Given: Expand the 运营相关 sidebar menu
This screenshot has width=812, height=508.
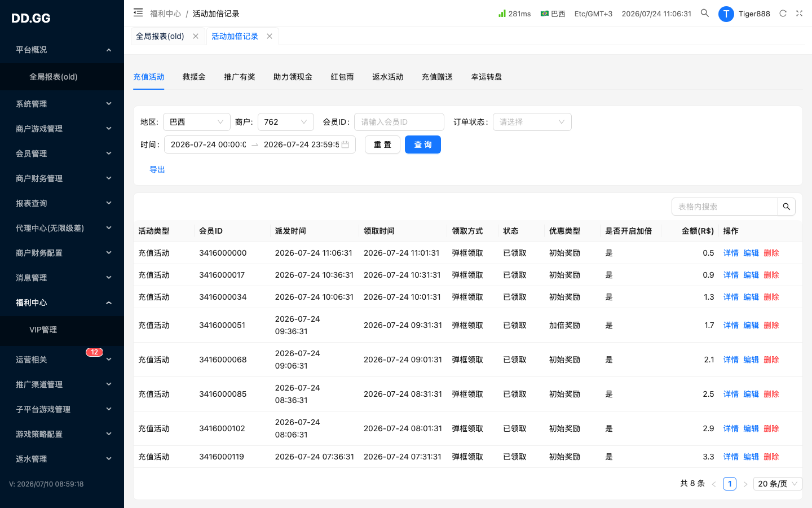Looking at the screenshot, I should click(62, 360).
